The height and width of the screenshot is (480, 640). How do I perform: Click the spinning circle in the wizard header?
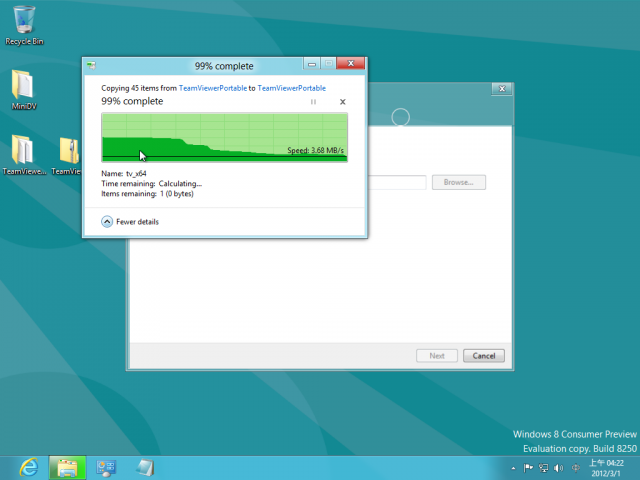click(x=400, y=117)
